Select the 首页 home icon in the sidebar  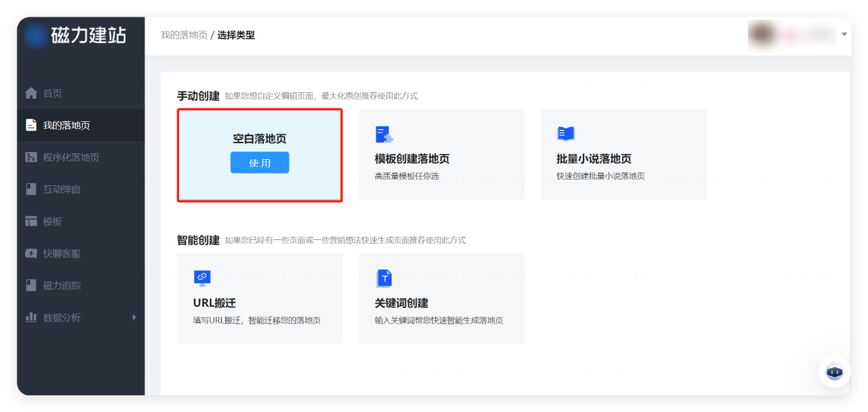coord(31,93)
